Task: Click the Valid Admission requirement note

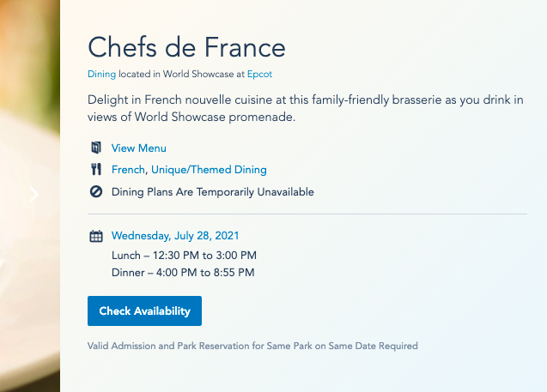Action: click(252, 347)
